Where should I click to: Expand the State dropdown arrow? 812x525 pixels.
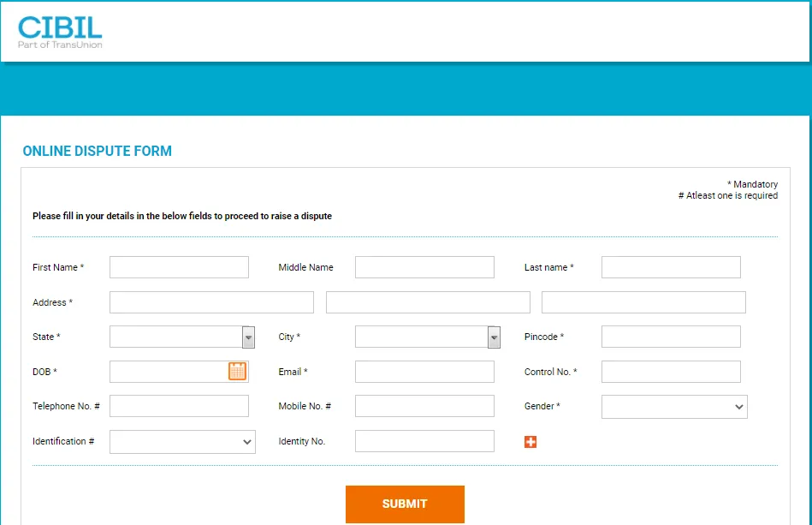point(248,337)
